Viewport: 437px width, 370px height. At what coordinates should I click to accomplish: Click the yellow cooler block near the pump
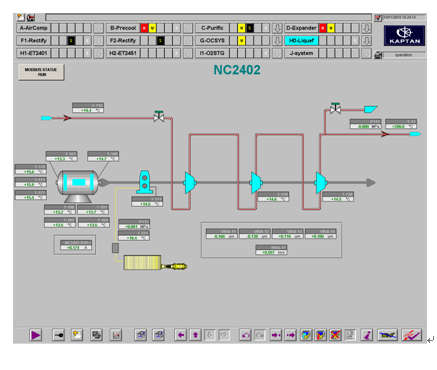(x=142, y=262)
